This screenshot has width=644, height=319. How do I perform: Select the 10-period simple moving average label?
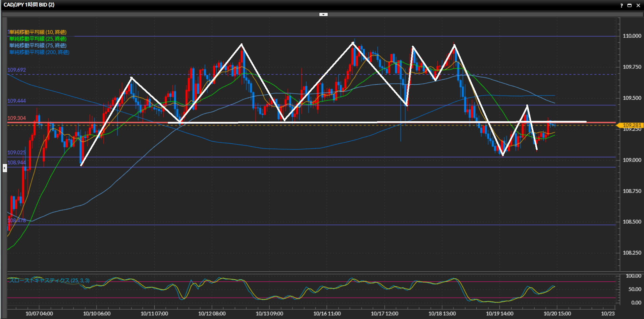pos(38,32)
